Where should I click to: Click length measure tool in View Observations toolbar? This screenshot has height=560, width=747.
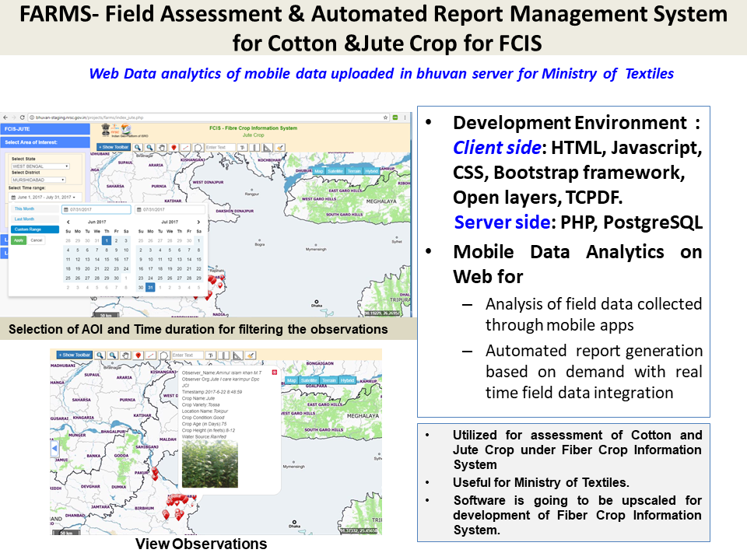[x=224, y=355]
